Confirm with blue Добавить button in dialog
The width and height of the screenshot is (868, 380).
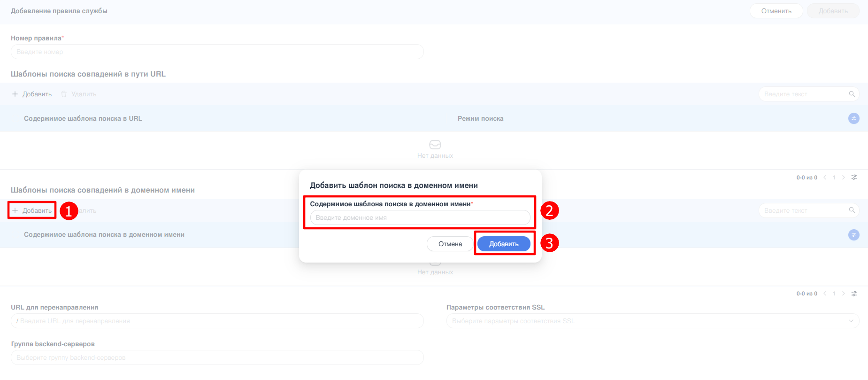504,244
